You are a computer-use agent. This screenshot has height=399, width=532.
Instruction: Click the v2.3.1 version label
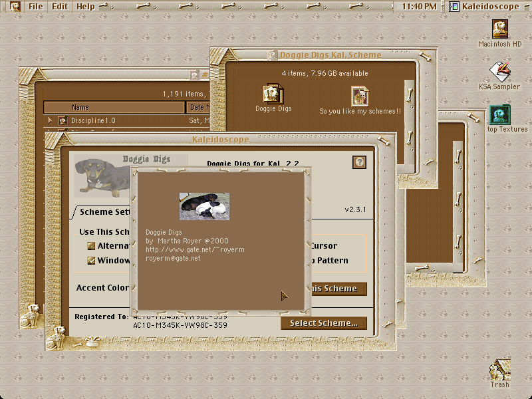355,209
